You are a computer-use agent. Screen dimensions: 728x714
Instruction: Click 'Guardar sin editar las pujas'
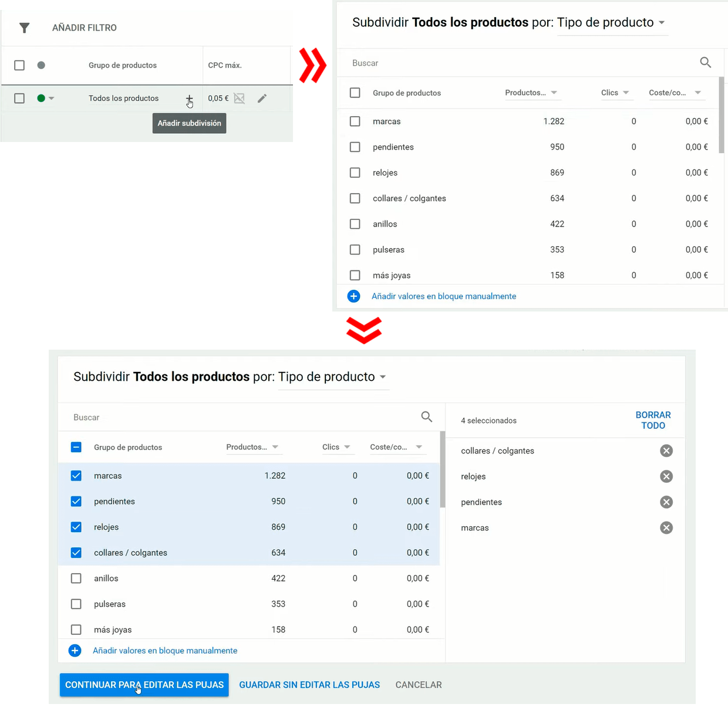click(x=309, y=685)
